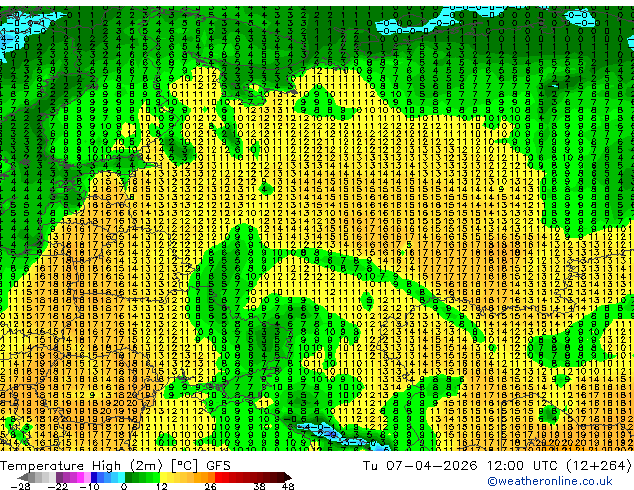This screenshot has height=490, width=634.
Task: Click the 38 legend label
Action: click(x=260, y=486)
